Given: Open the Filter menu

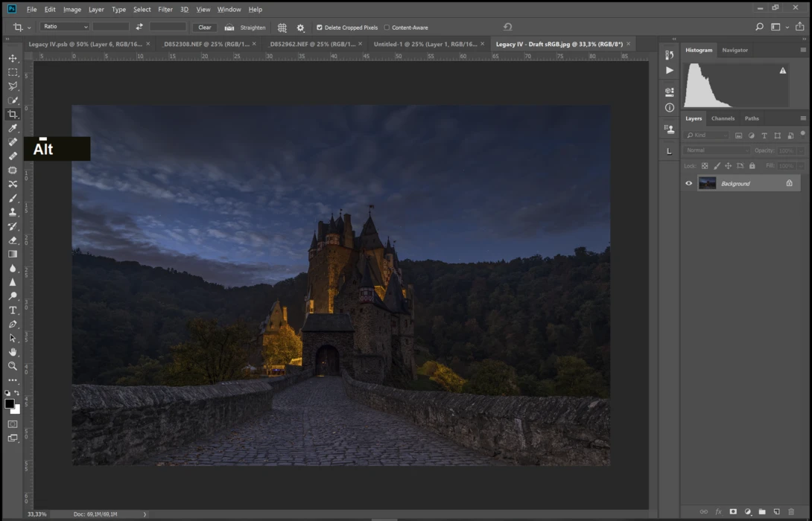Looking at the screenshot, I should (x=165, y=10).
